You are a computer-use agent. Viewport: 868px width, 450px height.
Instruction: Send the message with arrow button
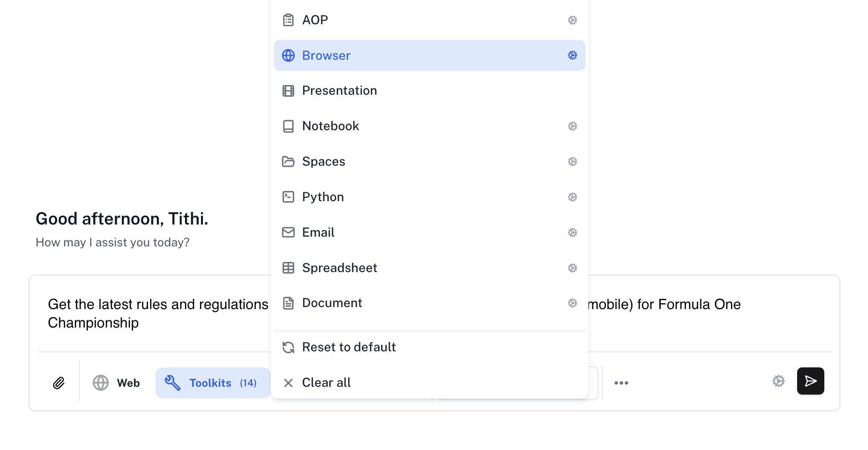[810, 381]
